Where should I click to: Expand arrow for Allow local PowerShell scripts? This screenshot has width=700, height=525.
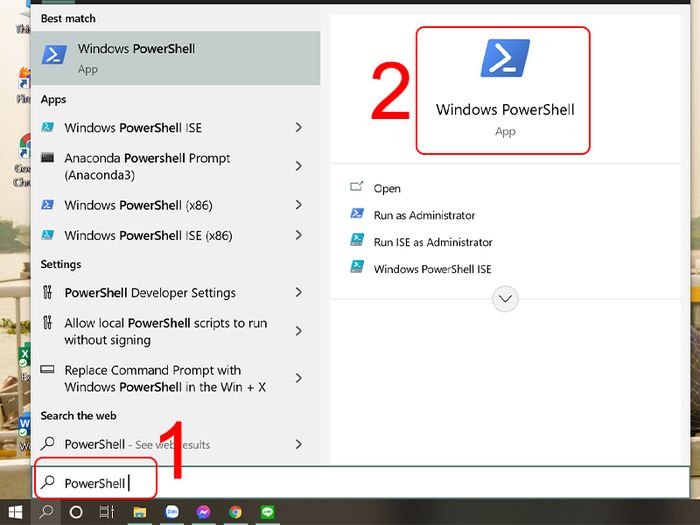pyautogui.click(x=299, y=331)
